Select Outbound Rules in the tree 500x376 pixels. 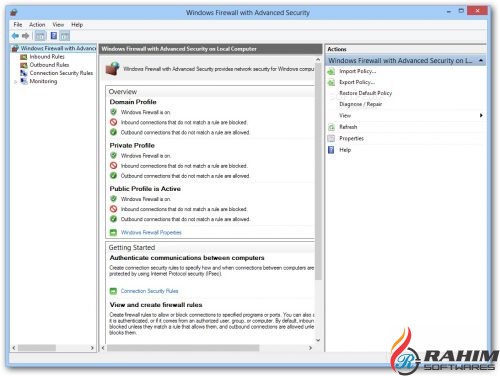49,65
